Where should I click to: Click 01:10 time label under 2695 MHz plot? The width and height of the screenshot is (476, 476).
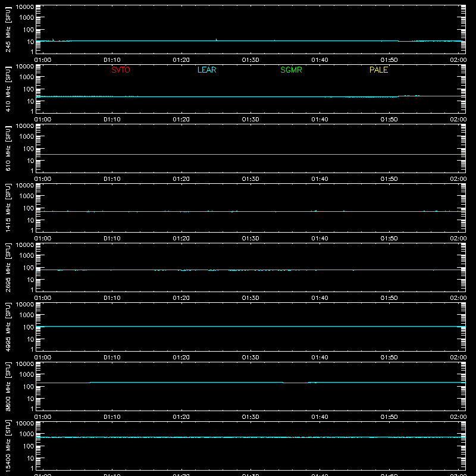(112, 298)
